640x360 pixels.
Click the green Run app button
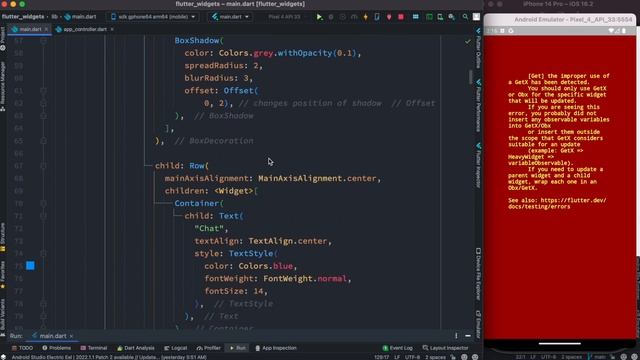[319, 17]
